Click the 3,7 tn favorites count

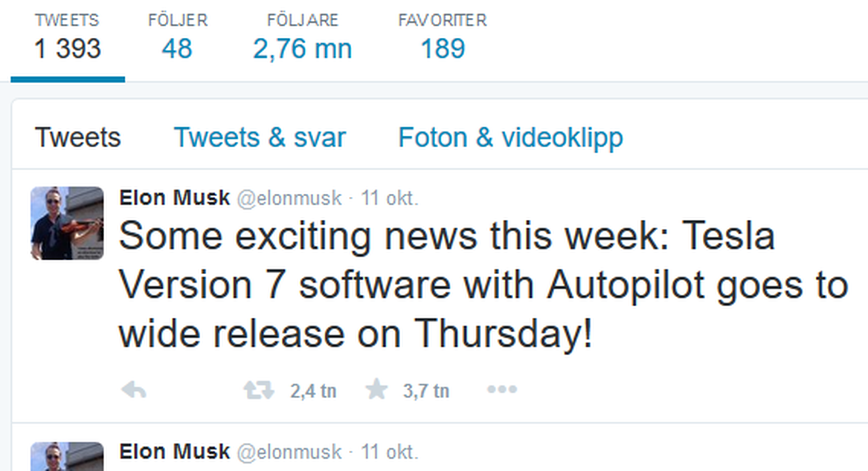(426, 391)
